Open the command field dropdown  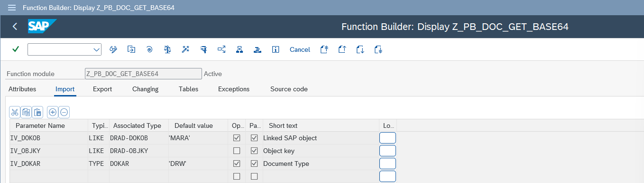click(97, 49)
